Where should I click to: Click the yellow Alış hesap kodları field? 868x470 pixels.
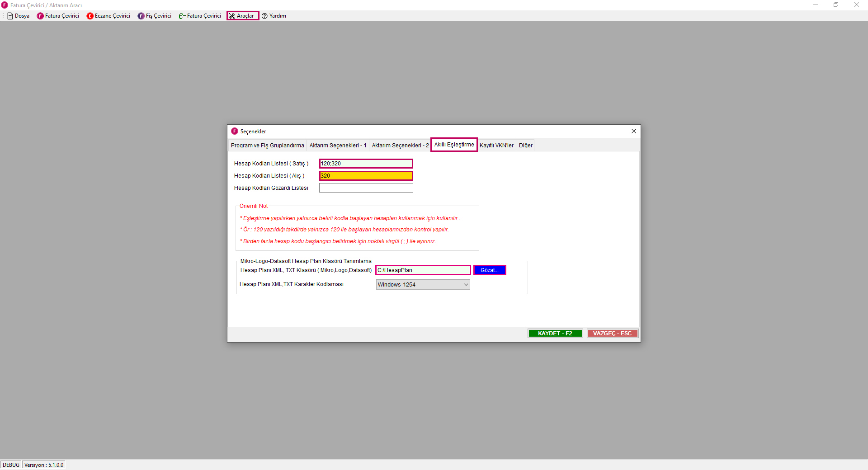coord(366,176)
